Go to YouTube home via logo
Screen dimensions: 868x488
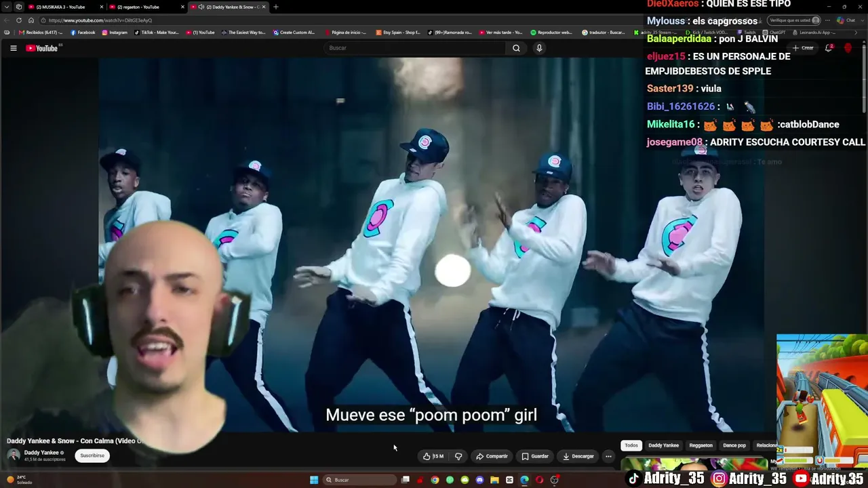point(42,48)
